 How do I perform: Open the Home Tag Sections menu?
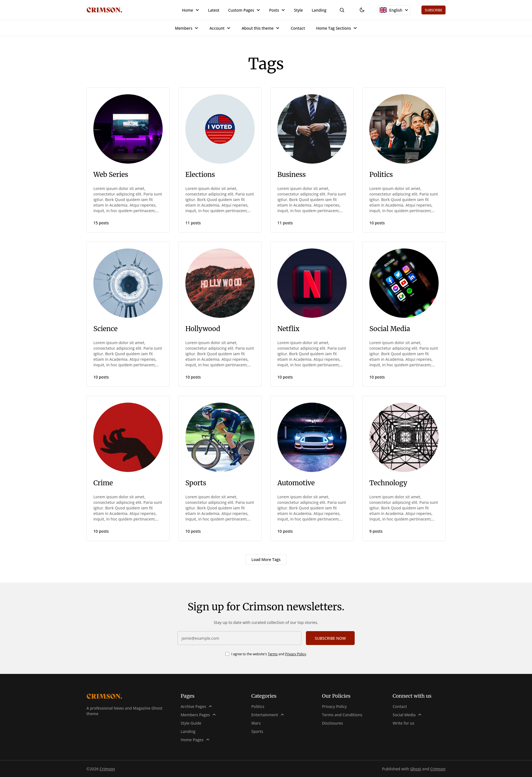point(336,28)
